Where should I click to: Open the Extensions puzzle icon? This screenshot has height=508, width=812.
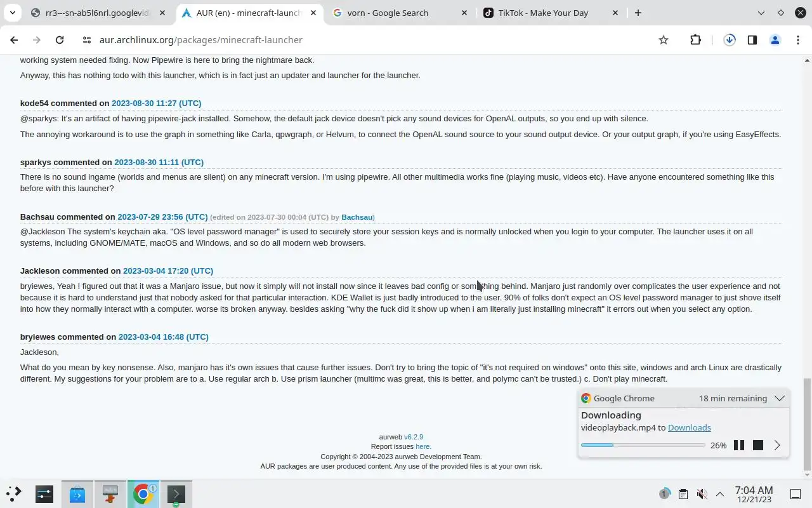695,40
